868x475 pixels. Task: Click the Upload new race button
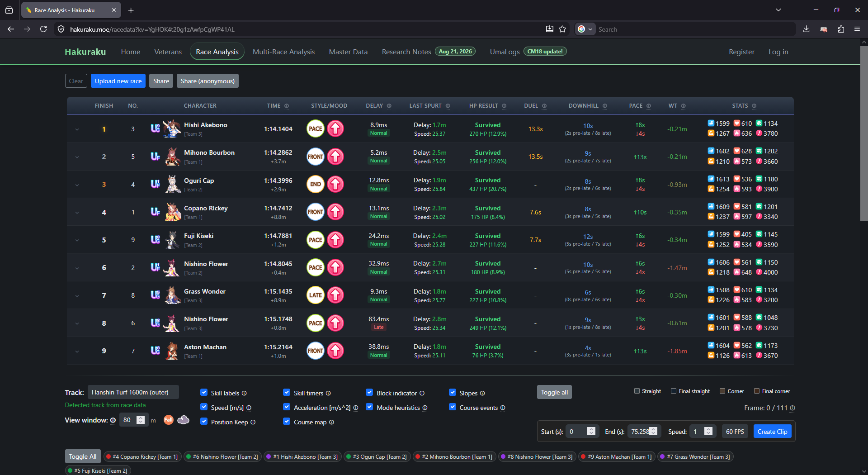click(118, 81)
